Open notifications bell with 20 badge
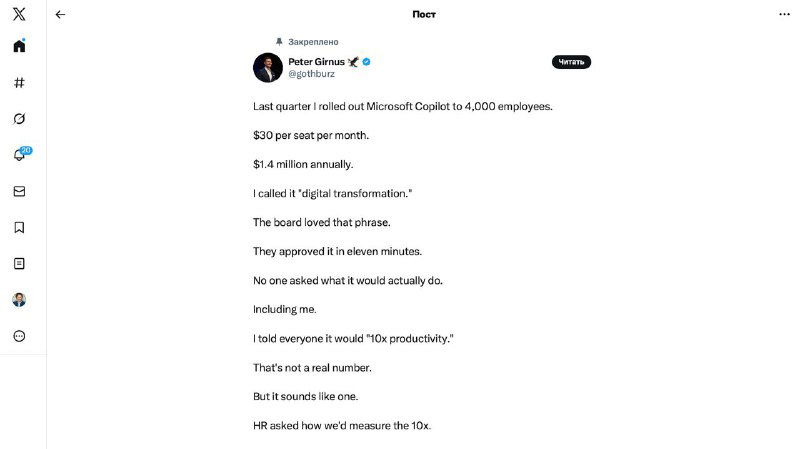This screenshot has height=449, width=800. pyautogui.click(x=19, y=155)
